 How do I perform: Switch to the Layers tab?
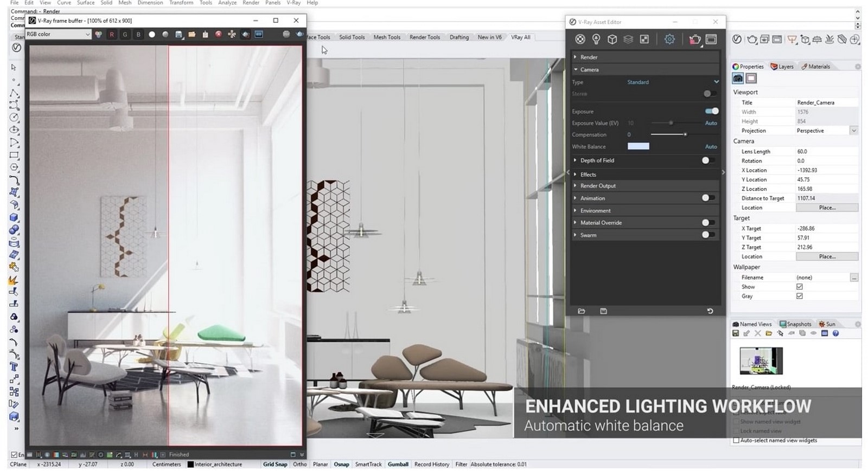click(x=782, y=67)
